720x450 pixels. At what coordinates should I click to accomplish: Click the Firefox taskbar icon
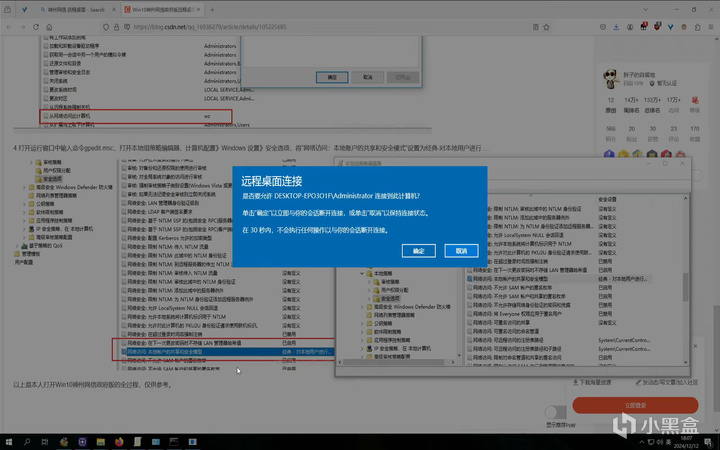coord(119,442)
